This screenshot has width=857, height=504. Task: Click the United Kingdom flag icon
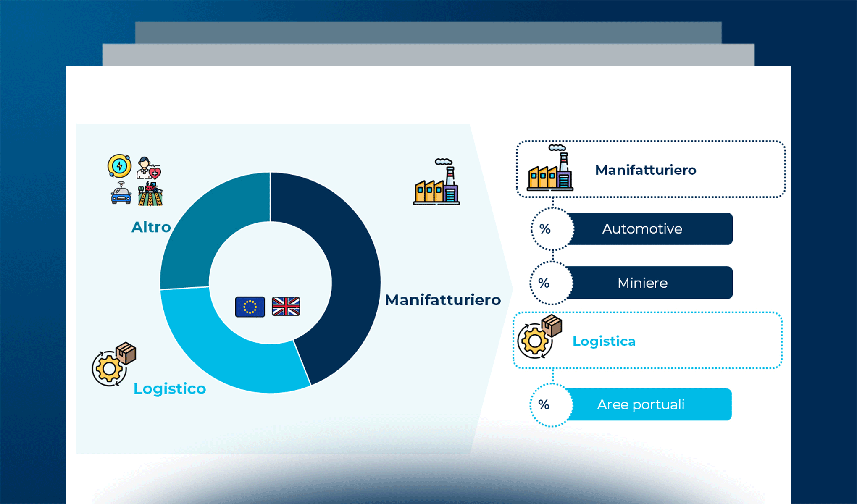pyautogui.click(x=286, y=307)
